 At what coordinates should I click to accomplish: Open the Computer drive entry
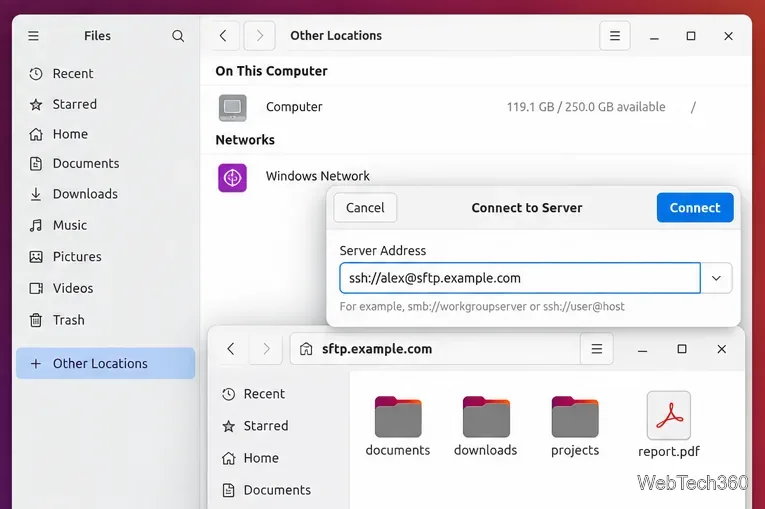tap(476, 107)
